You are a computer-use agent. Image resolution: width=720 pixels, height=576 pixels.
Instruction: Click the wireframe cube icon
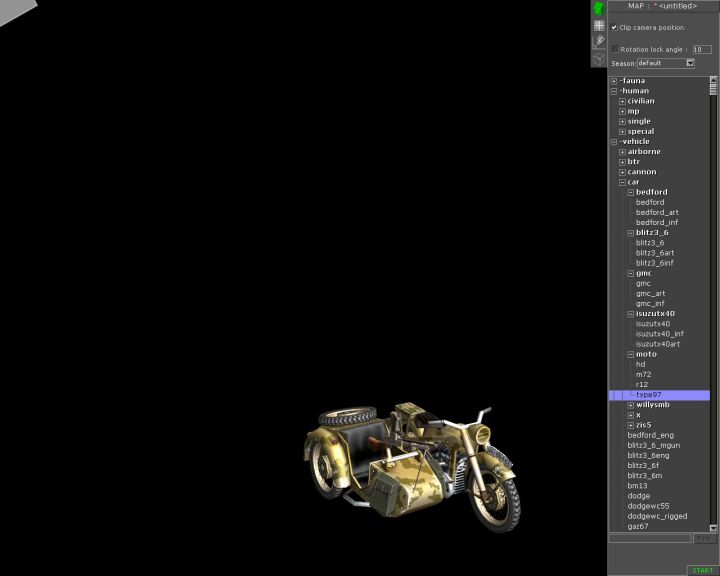pos(599,59)
